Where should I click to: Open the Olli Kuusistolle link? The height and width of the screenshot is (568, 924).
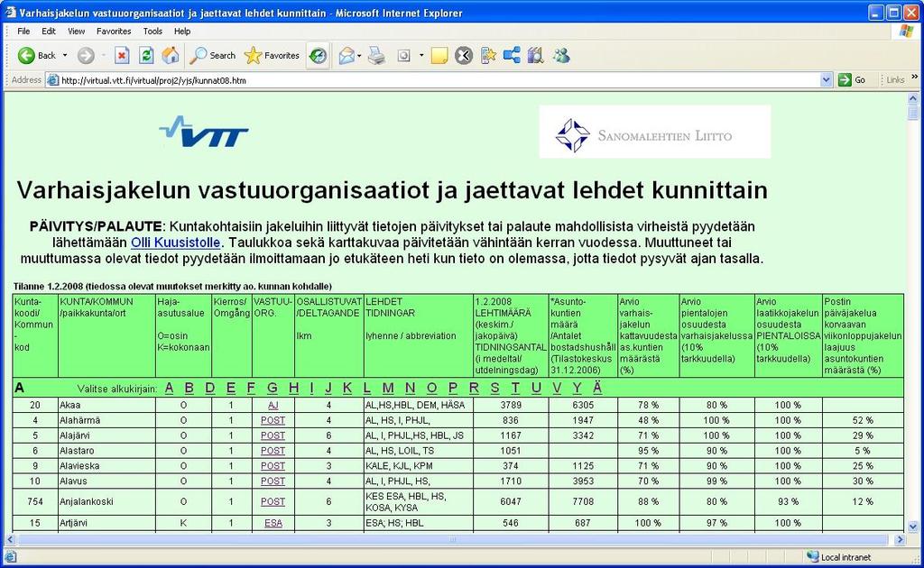tap(176, 243)
